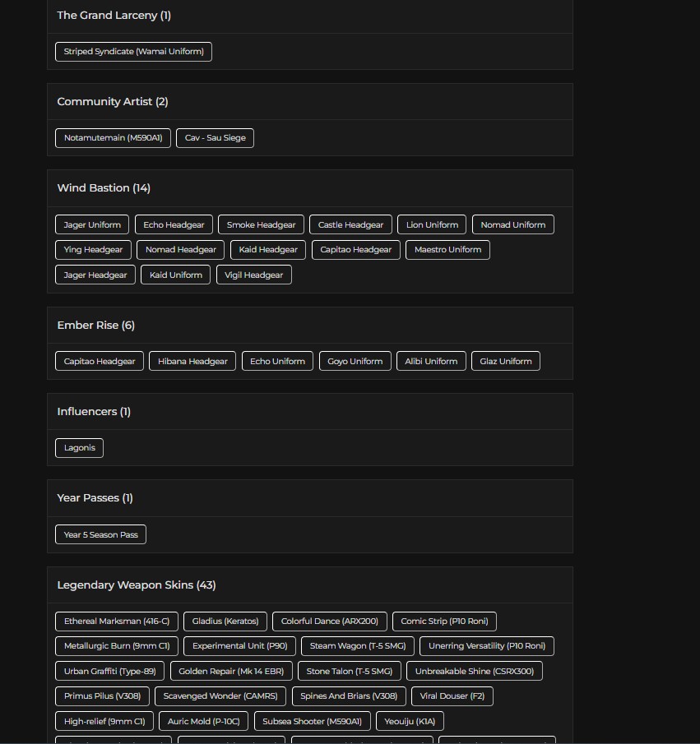Choose the Nomad Headgear tag
Image resolution: width=700 pixels, height=744 pixels.
pos(180,250)
